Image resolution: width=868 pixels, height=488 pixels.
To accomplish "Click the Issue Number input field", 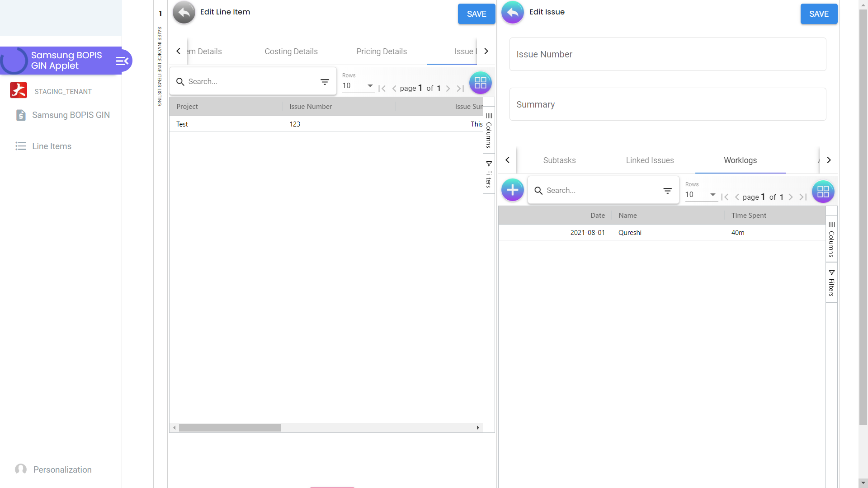I will (x=667, y=54).
